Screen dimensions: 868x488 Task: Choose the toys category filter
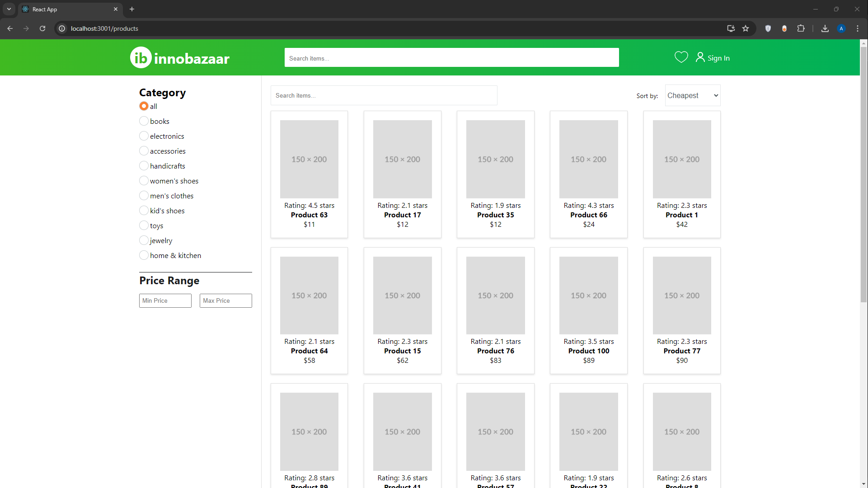coord(144,225)
